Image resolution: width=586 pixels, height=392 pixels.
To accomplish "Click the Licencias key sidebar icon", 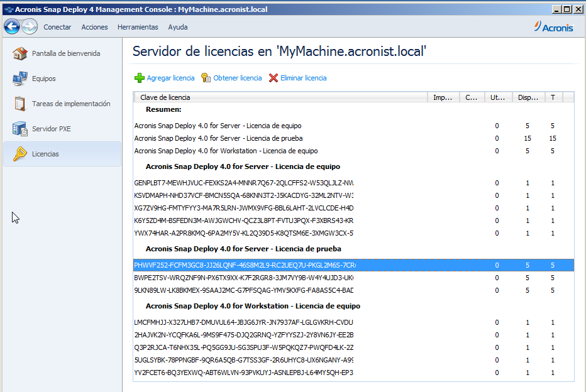I will (18, 153).
